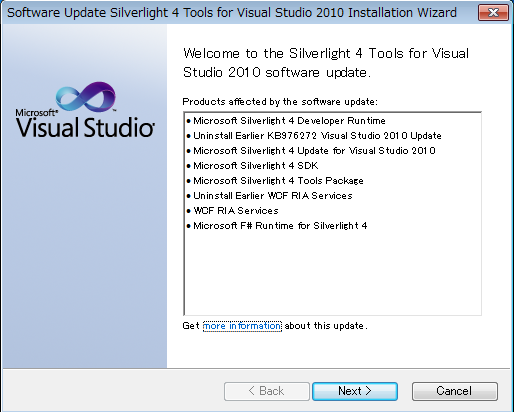Click the Products affected label

tap(280, 102)
